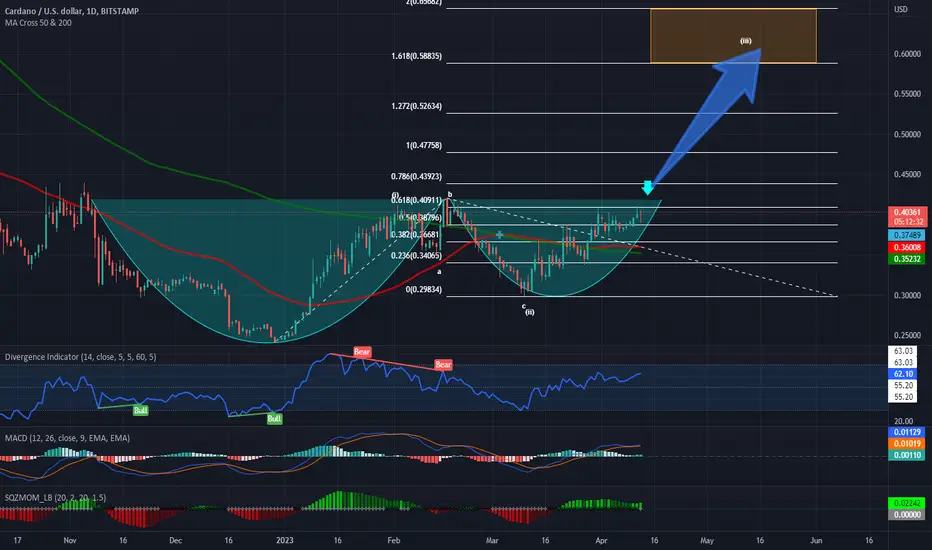The image size is (932, 550).
Task: Click the orange 0.01019 signal value tag
Action: 906,444
